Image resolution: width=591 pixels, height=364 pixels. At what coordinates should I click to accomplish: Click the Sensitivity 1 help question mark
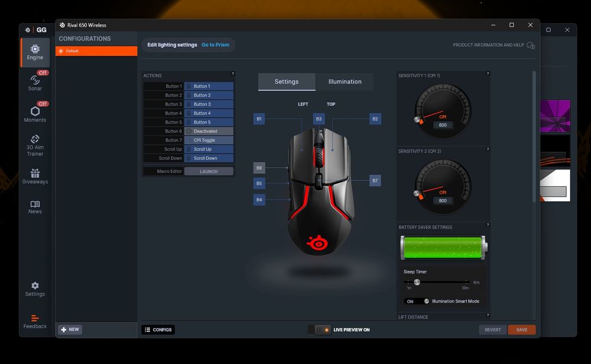click(x=488, y=73)
